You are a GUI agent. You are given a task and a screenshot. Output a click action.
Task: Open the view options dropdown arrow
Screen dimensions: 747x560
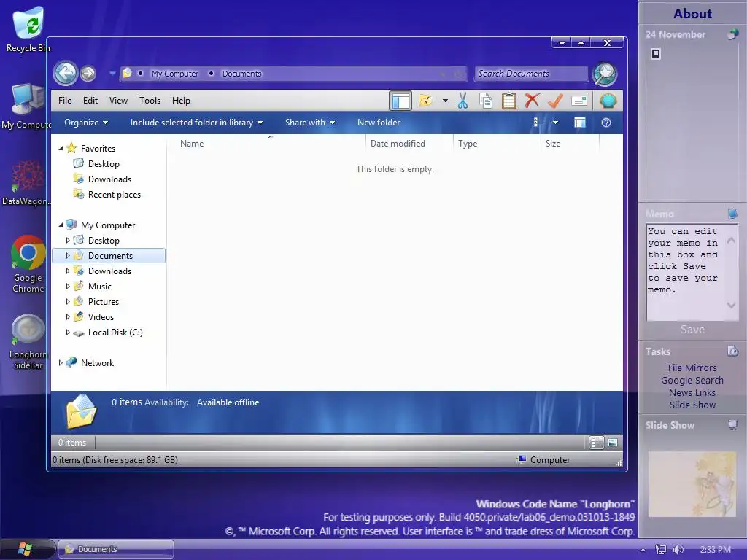click(555, 122)
